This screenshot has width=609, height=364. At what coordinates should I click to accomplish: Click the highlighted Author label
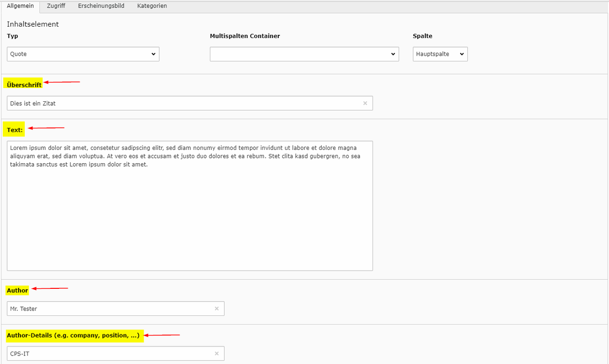[18, 290]
